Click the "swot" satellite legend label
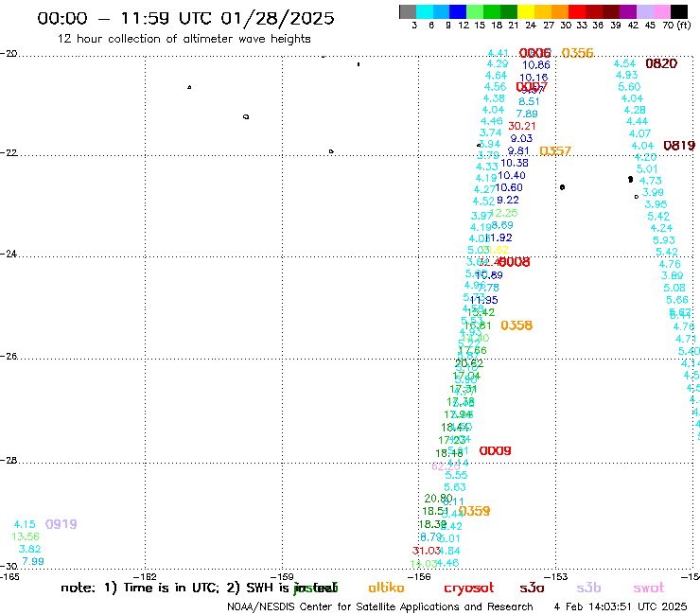The height and width of the screenshot is (615, 700). point(649,589)
